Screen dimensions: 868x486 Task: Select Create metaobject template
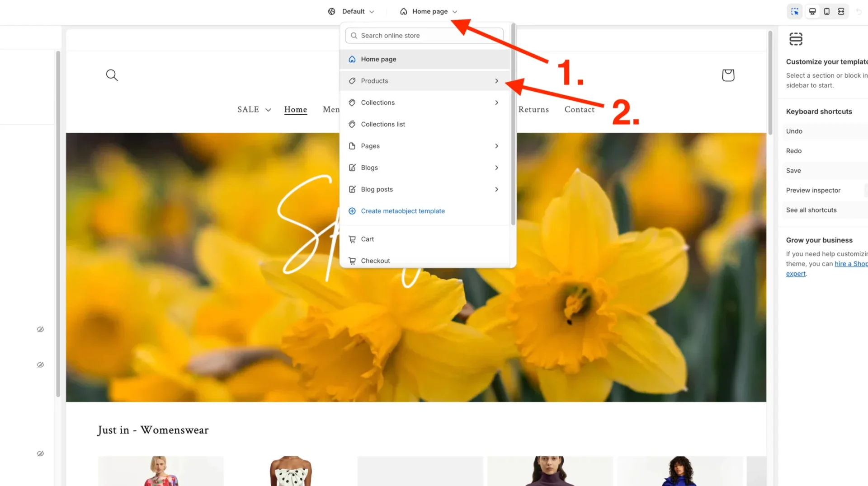(x=402, y=211)
